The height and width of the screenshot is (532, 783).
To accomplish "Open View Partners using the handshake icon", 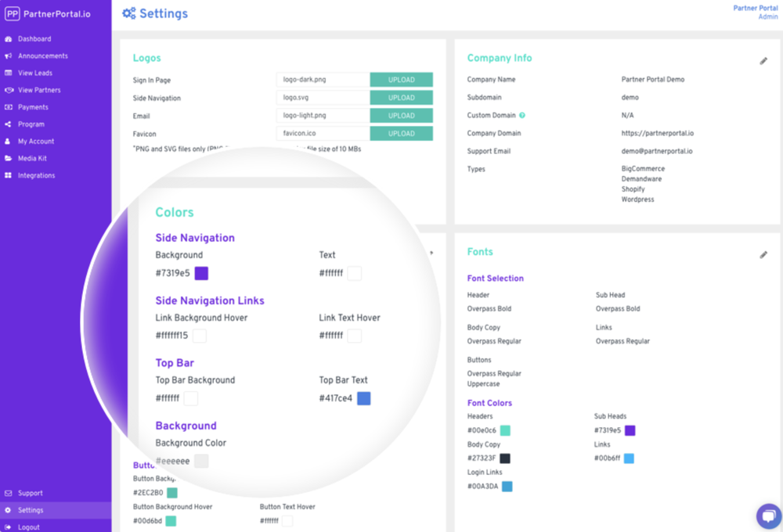I will point(9,90).
